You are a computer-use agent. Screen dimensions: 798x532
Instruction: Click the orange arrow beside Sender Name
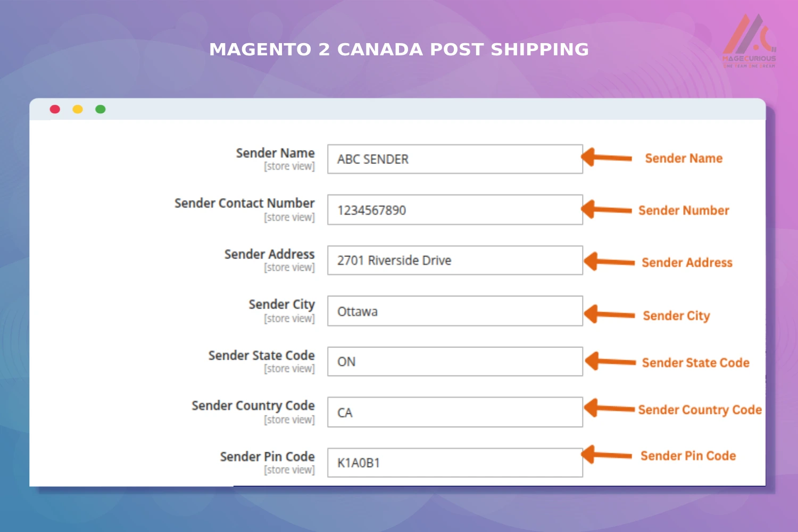[606, 157]
